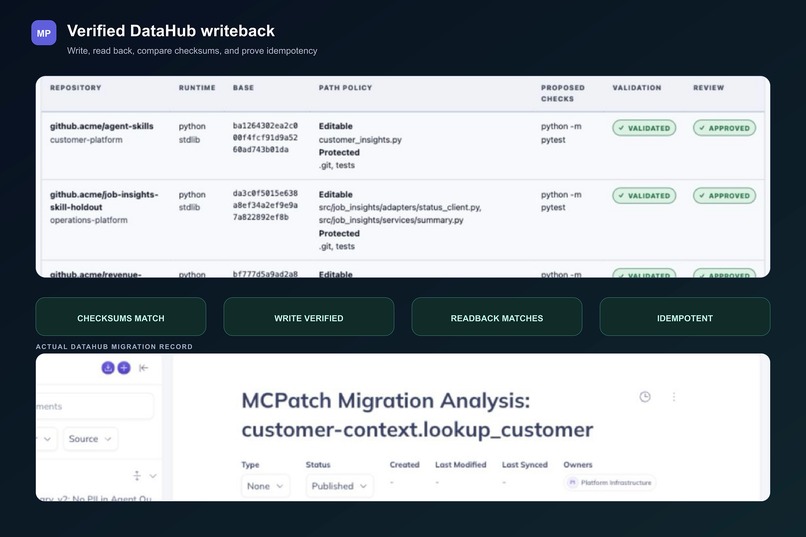Image resolution: width=806 pixels, height=537 pixels.
Task: Click the purple download icon button
Action: pos(108,367)
